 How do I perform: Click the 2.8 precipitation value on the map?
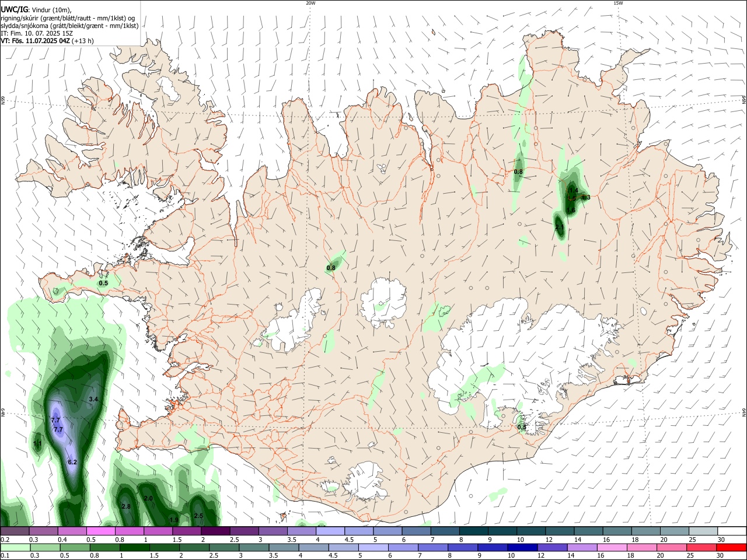point(125,506)
